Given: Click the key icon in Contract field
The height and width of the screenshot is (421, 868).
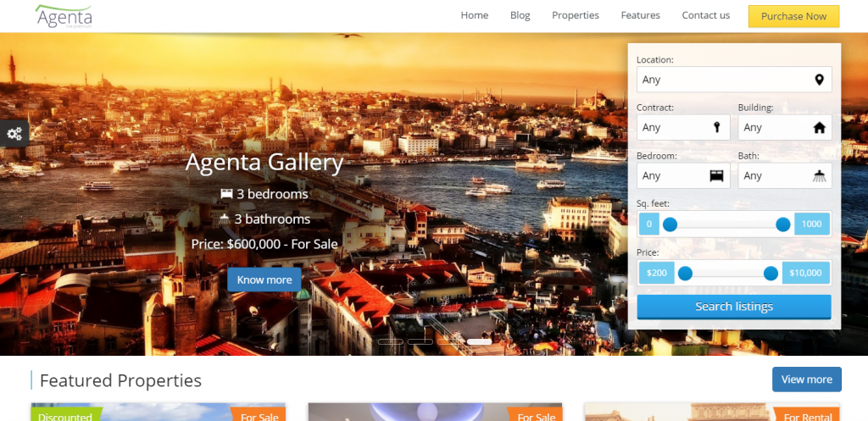Looking at the screenshot, I should point(717,127).
